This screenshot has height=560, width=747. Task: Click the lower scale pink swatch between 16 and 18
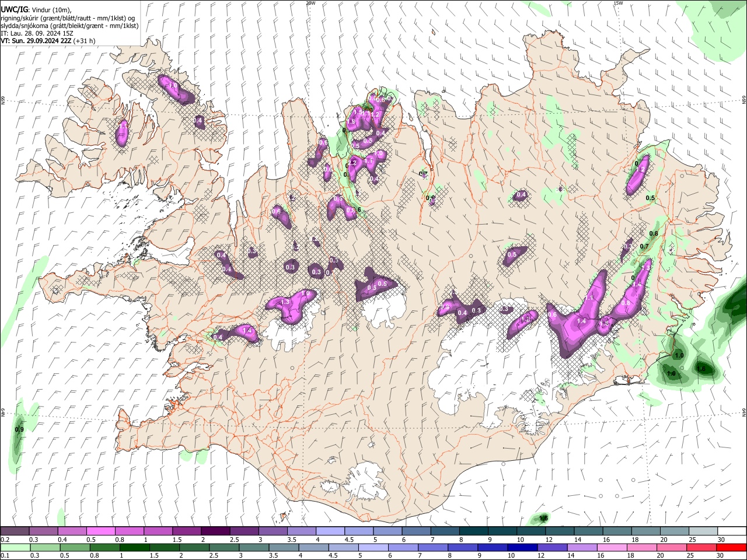click(x=612, y=547)
